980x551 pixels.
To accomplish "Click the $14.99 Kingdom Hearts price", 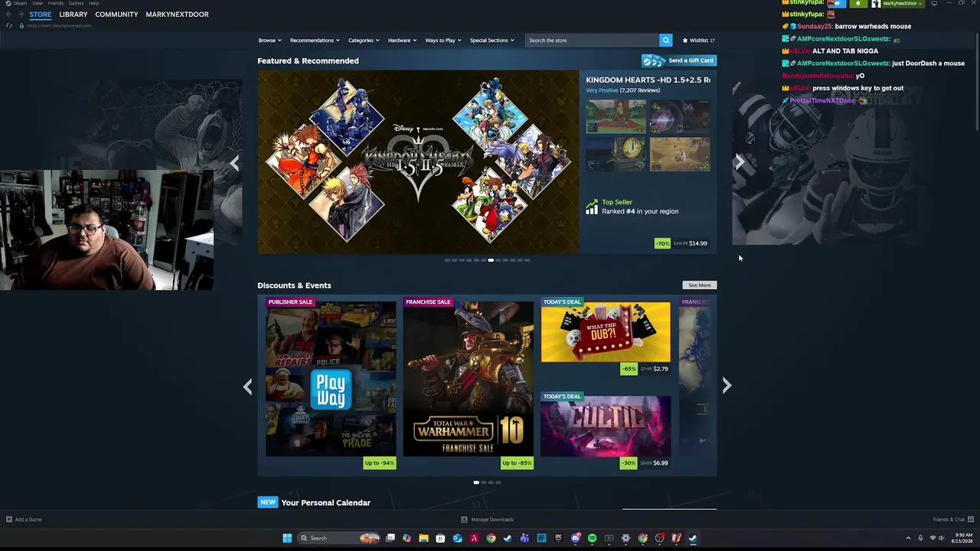I will click(698, 243).
